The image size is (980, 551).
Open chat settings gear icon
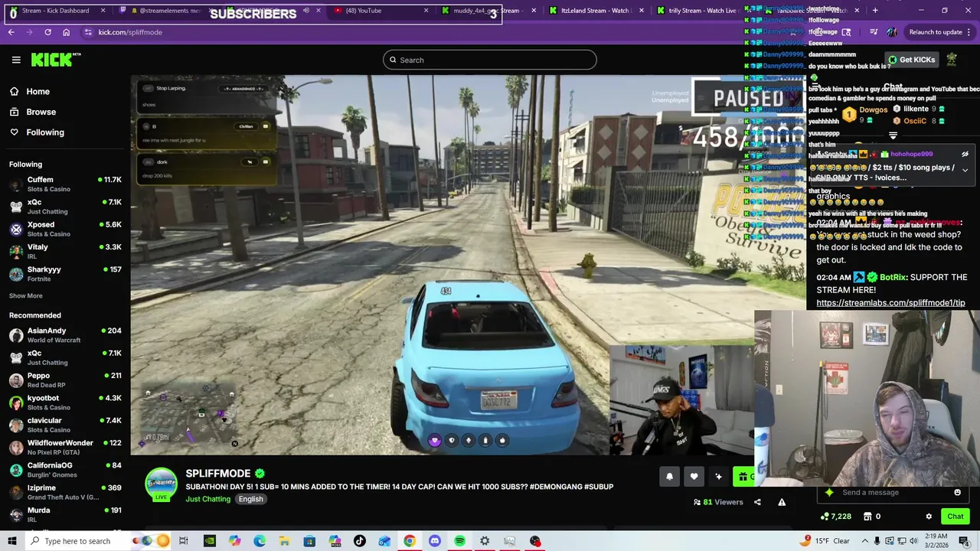tap(929, 517)
